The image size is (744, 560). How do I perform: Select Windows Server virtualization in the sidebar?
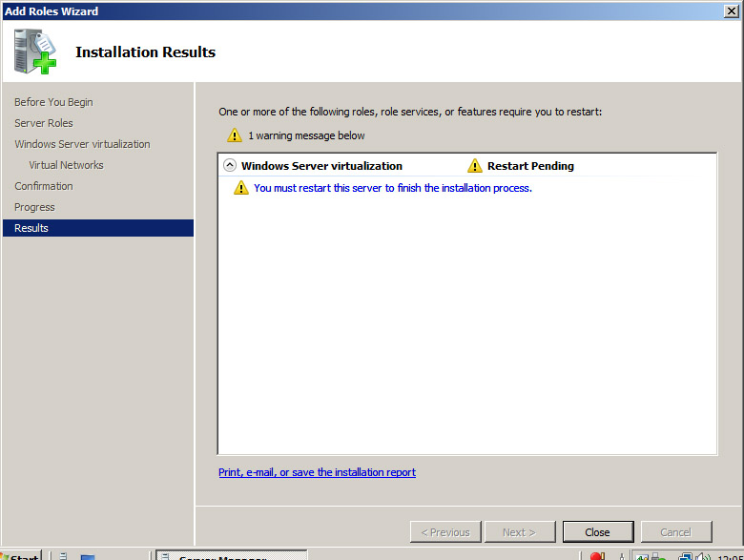[x=82, y=144]
